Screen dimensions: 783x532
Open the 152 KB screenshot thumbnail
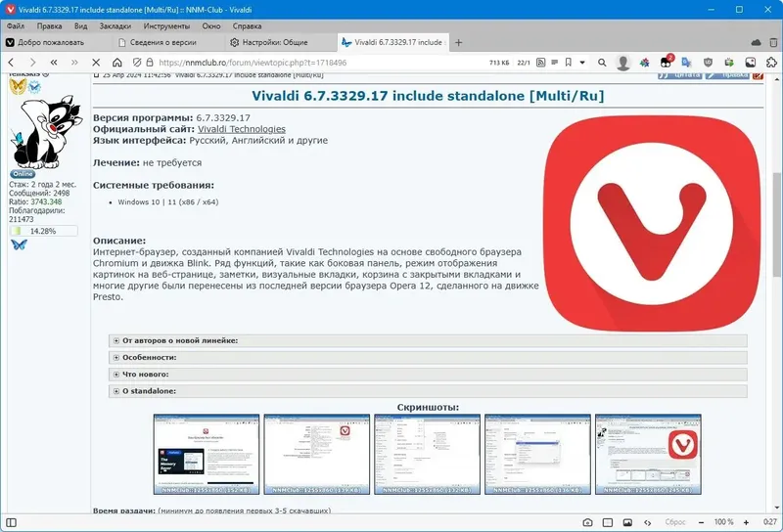point(207,454)
